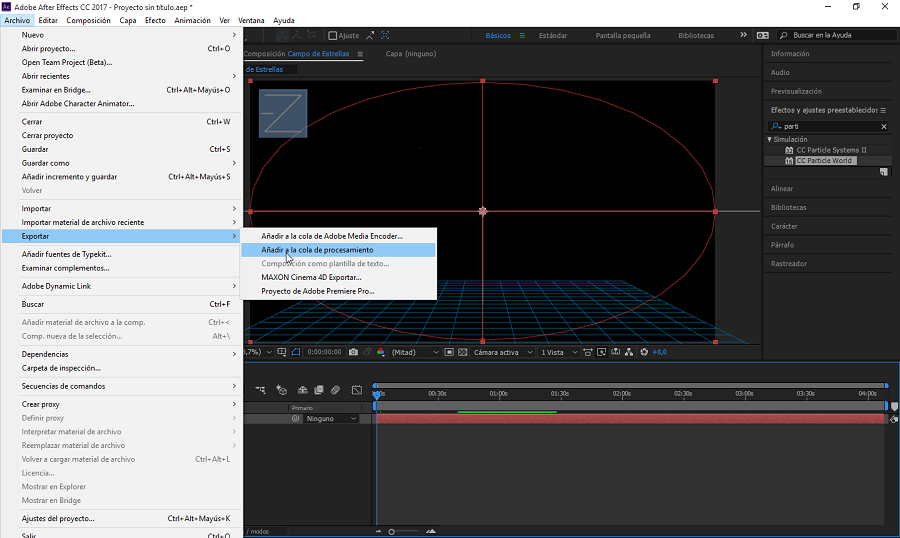Click create new animation preset icon

point(884,172)
